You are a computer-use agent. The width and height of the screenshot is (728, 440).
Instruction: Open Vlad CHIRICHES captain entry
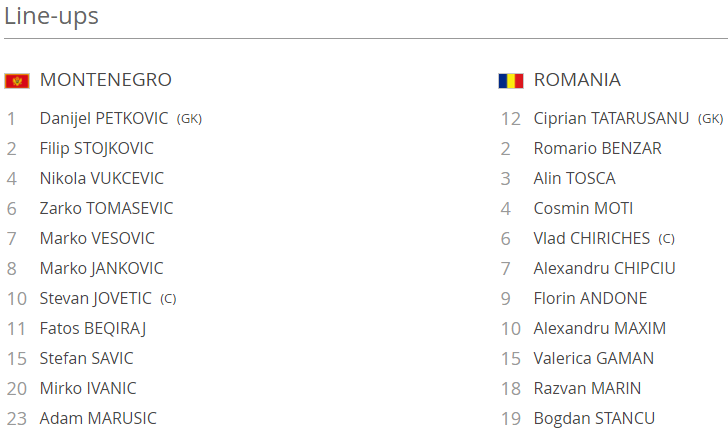592,239
